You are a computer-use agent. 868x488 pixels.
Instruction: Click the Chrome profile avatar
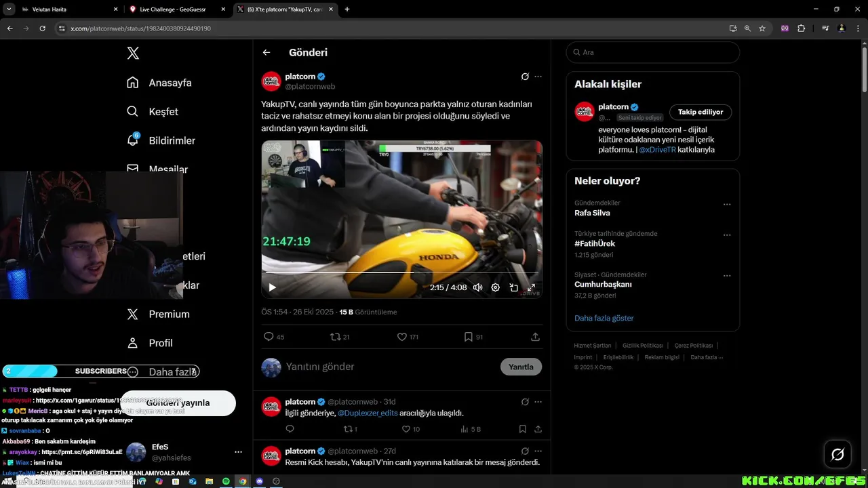click(842, 28)
